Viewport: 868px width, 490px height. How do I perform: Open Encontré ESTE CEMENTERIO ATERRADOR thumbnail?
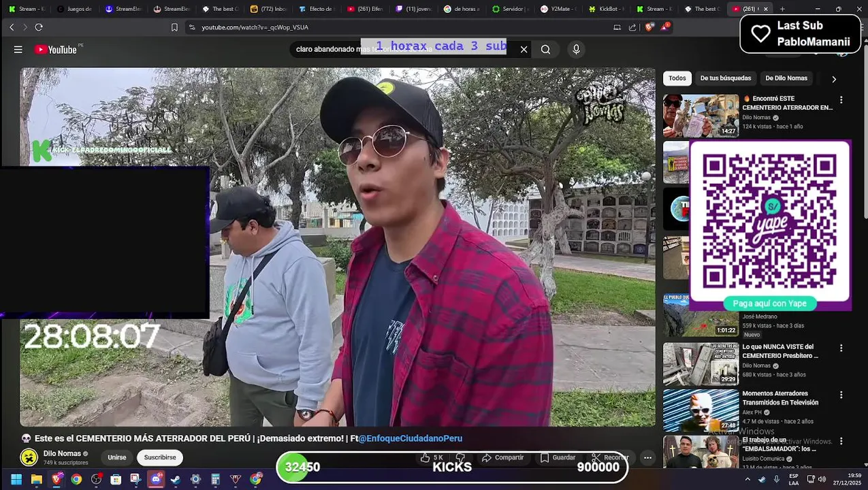pyautogui.click(x=701, y=116)
